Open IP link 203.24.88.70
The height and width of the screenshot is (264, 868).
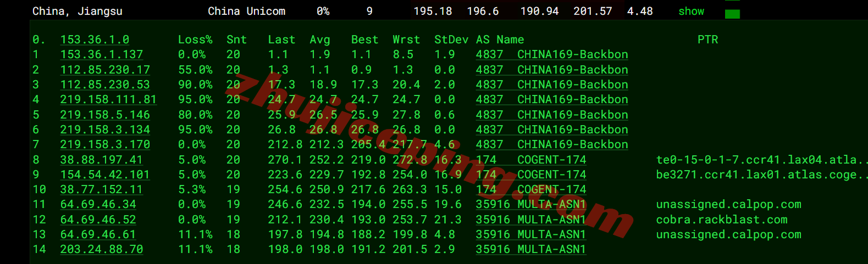pos(102,249)
